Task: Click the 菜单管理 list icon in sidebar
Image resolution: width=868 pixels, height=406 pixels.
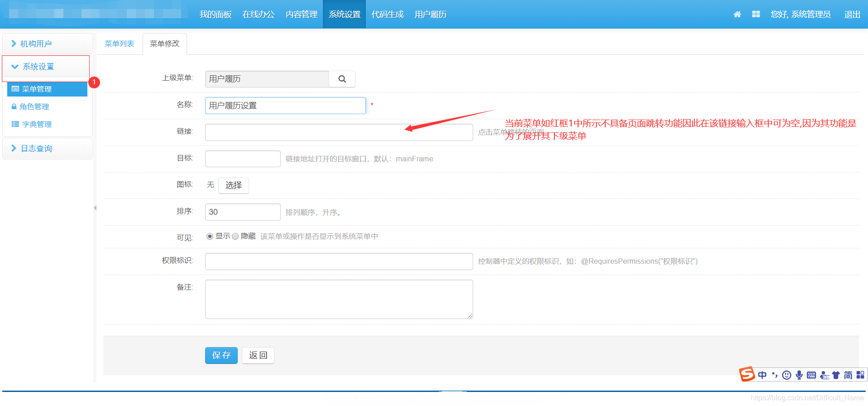Action: click(15, 89)
